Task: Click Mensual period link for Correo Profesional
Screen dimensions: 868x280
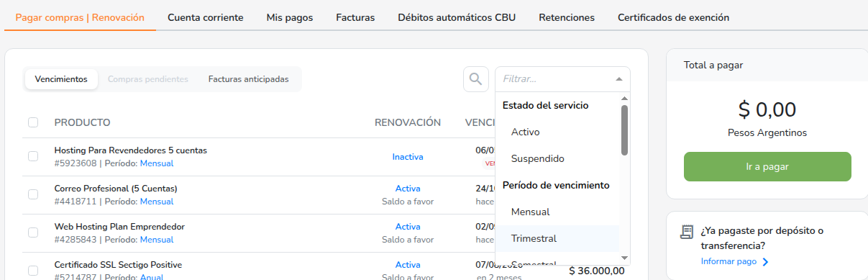Action: [x=157, y=202]
